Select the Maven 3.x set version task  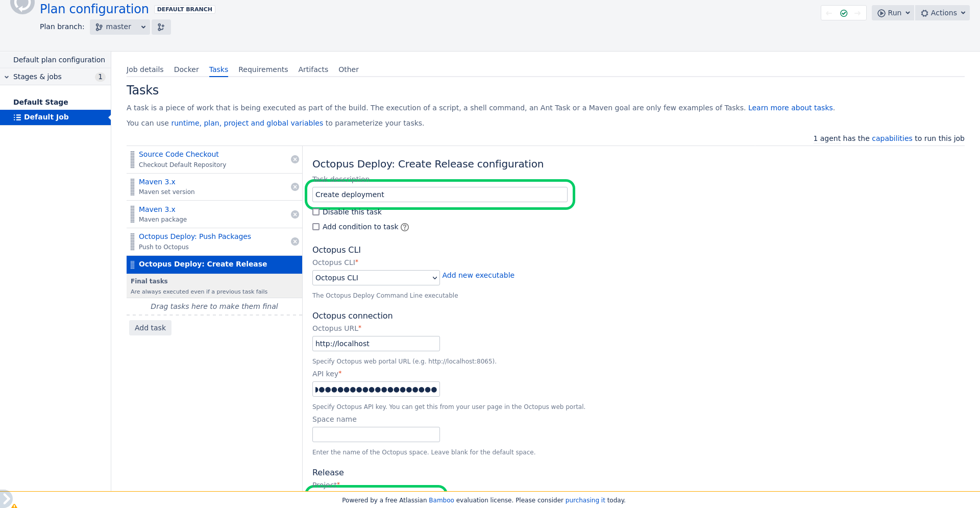[157, 182]
